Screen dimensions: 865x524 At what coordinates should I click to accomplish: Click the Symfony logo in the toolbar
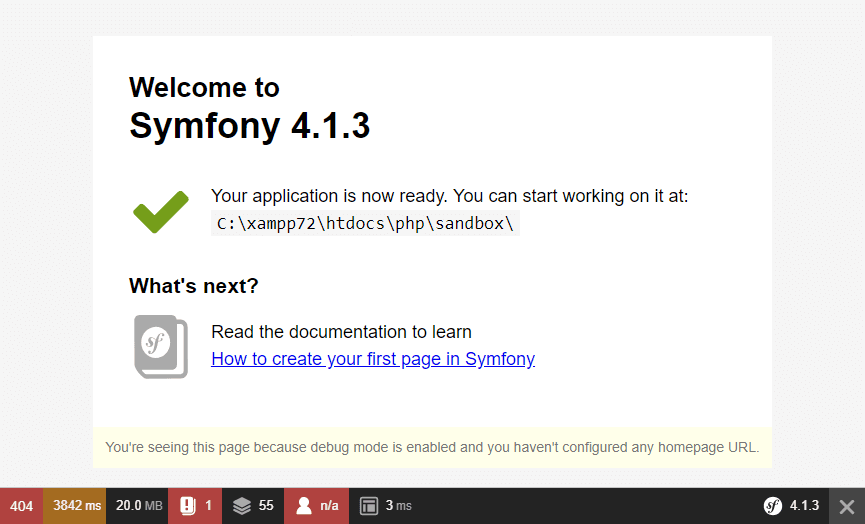(773, 506)
